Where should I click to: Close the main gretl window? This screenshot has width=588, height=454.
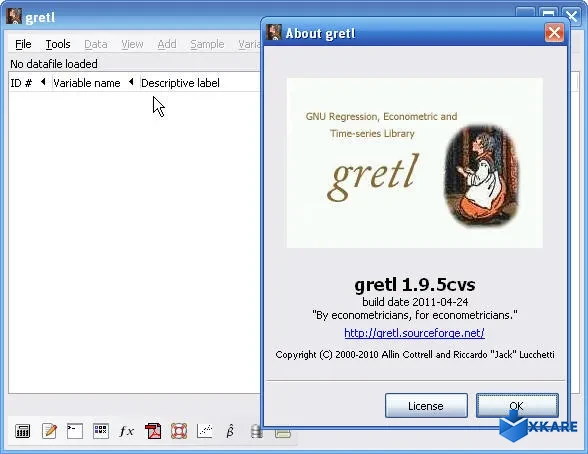tap(572, 15)
